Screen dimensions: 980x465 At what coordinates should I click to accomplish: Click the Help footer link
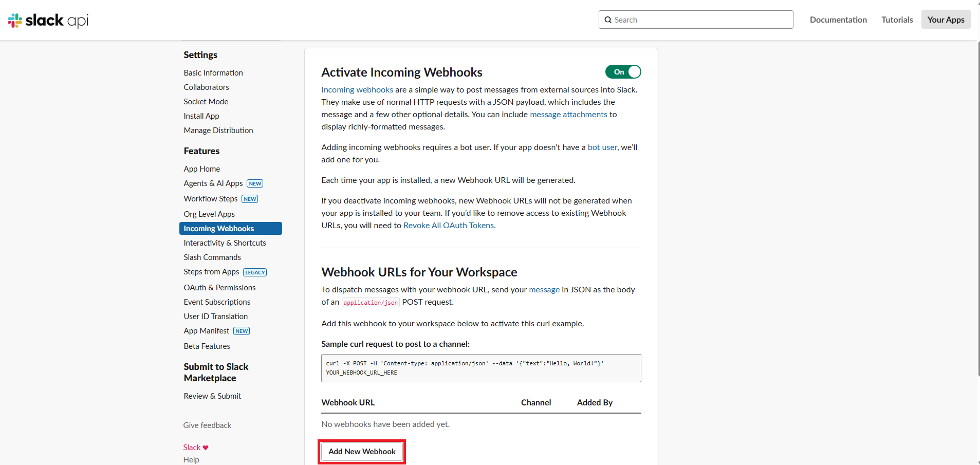coord(191,460)
